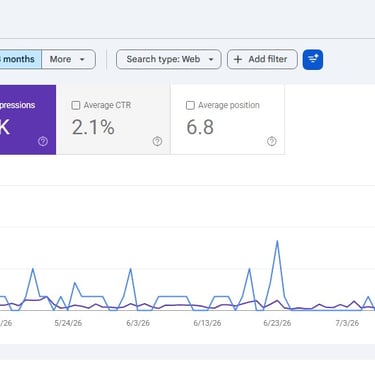Select the months date range tab
The width and height of the screenshot is (375, 366).
20,59
